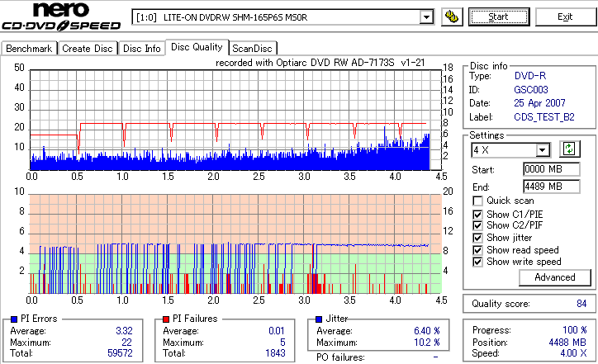The image size is (598, 364).
Task: Click the blue Jitter legend square
Action: tap(319, 319)
